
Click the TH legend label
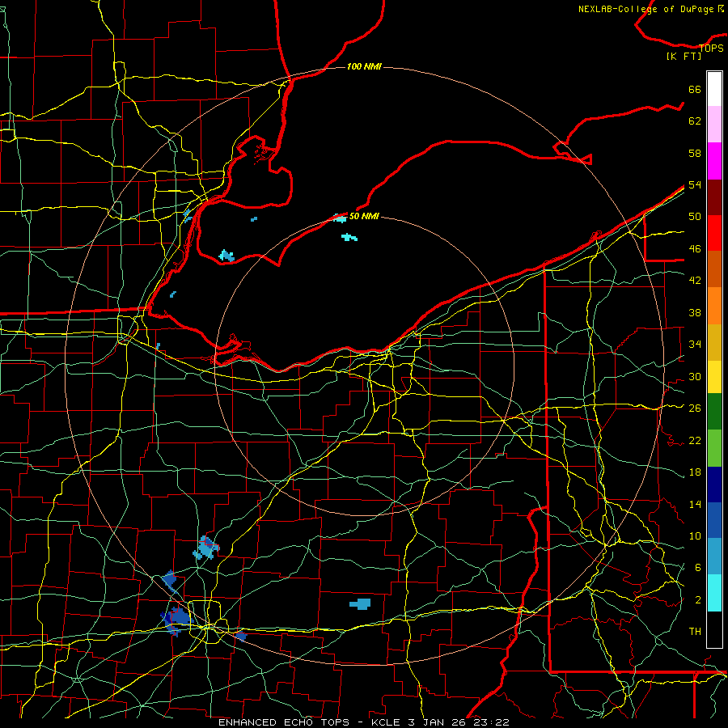click(x=695, y=632)
